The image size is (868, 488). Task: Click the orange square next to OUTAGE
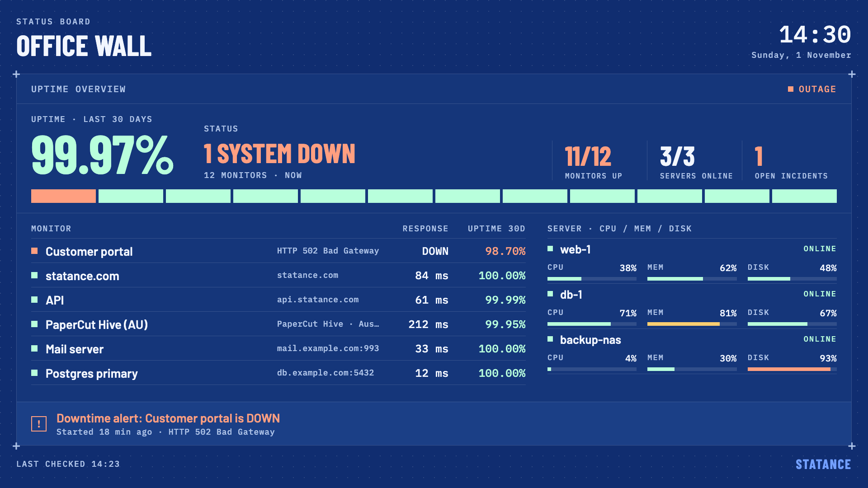click(x=791, y=89)
